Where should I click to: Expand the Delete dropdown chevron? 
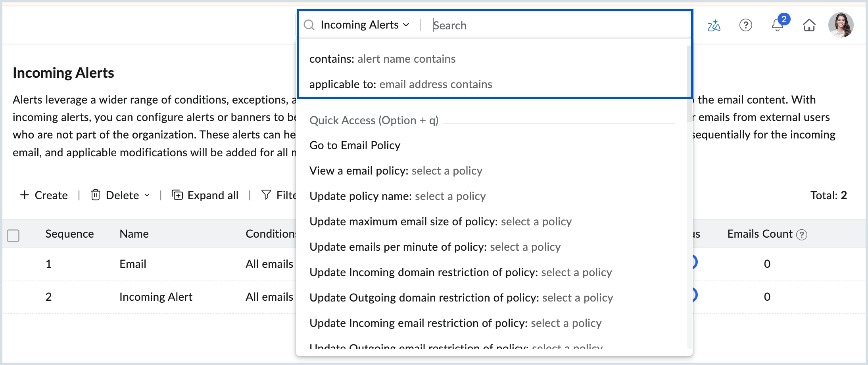point(147,196)
